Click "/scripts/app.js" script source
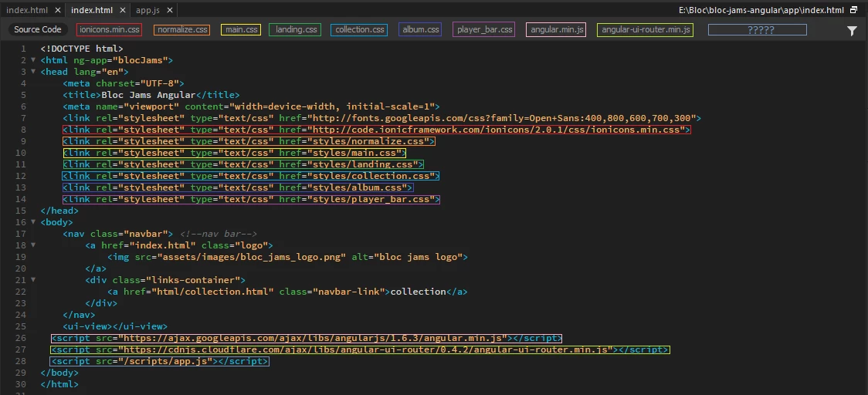Image resolution: width=868 pixels, height=395 pixels. pos(165,361)
